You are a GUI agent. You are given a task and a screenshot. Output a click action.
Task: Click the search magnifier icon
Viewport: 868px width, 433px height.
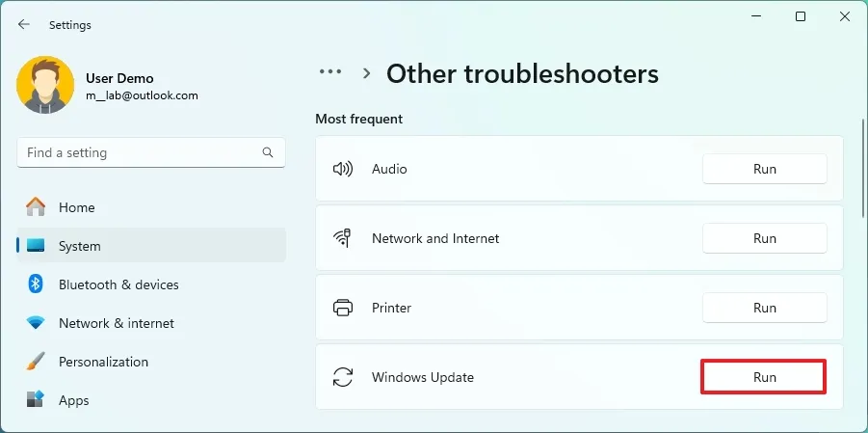point(268,152)
